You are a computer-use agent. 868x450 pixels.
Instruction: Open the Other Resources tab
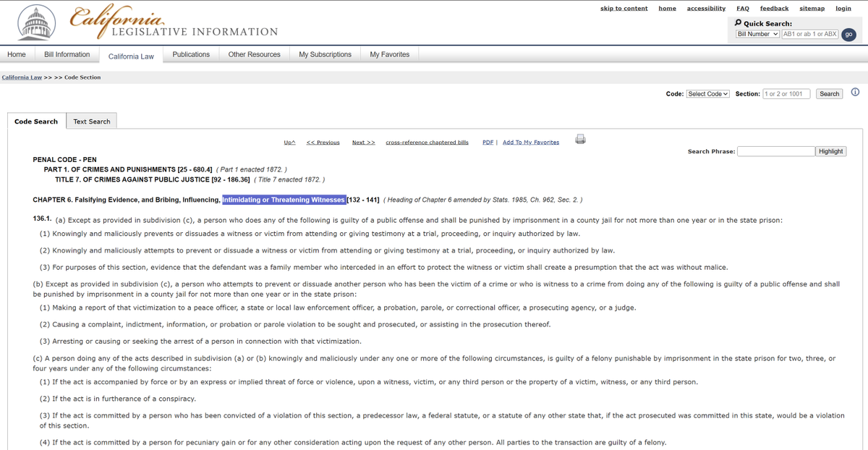pyautogui.click(x=255, y=54)
